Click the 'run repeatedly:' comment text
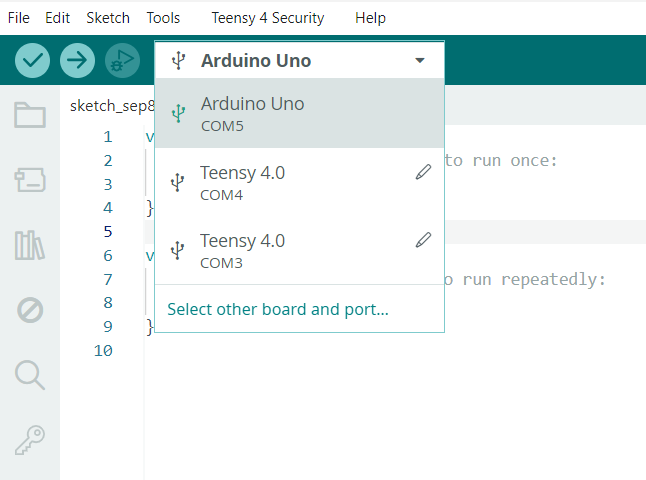The image size is (646, 480). tap(534, 280)
